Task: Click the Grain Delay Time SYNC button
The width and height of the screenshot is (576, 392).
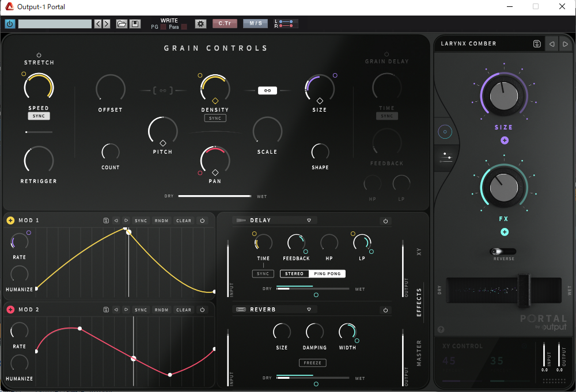Action: pyautogui.click(x=387, y=116)
